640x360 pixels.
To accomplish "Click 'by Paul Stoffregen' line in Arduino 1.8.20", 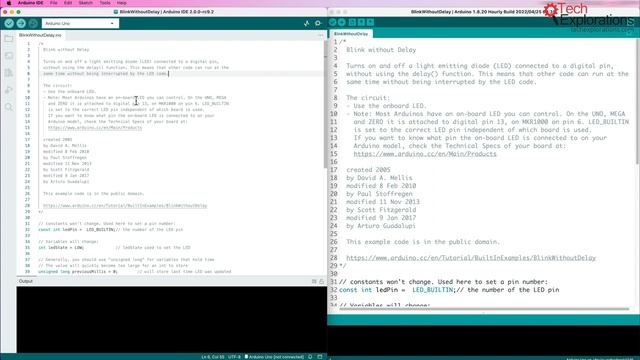I will click(x=379, y=194).
